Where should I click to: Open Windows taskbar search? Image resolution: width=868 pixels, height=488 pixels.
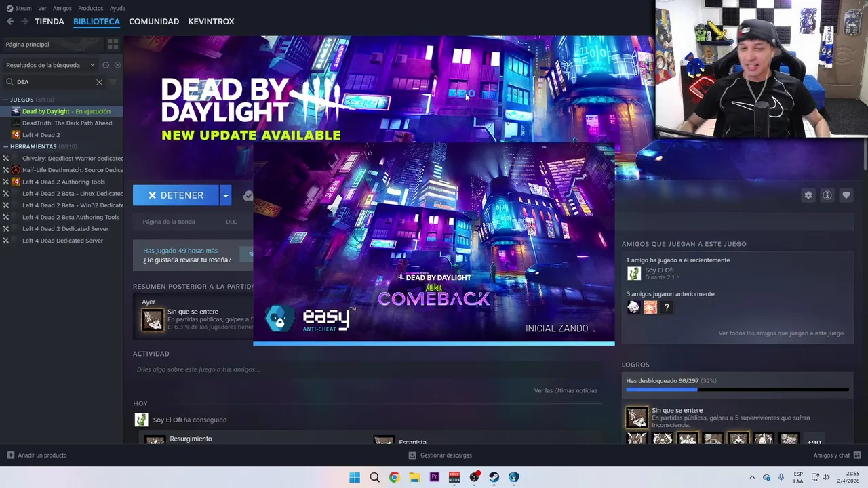tap(374, 477)
